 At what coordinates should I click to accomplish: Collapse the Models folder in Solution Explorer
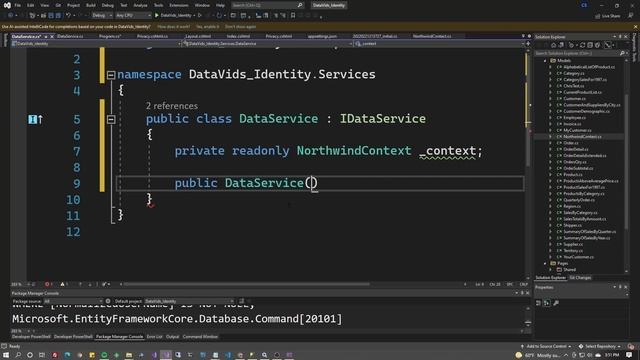coord(545,60)
